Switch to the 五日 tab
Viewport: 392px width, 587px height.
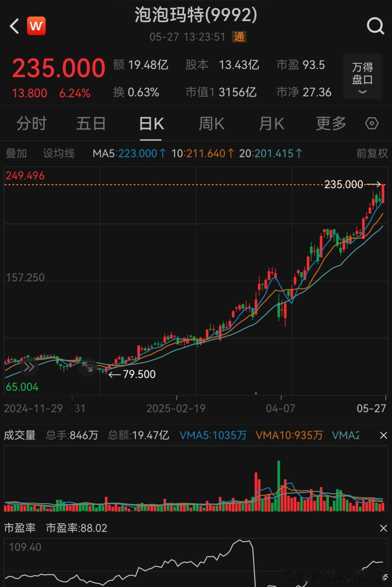(x=91, y=124)
